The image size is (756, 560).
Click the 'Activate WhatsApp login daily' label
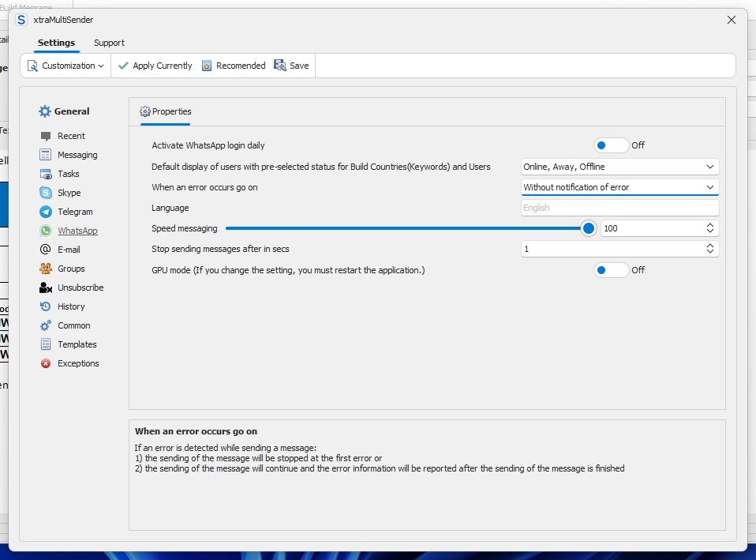coord(208,145)
